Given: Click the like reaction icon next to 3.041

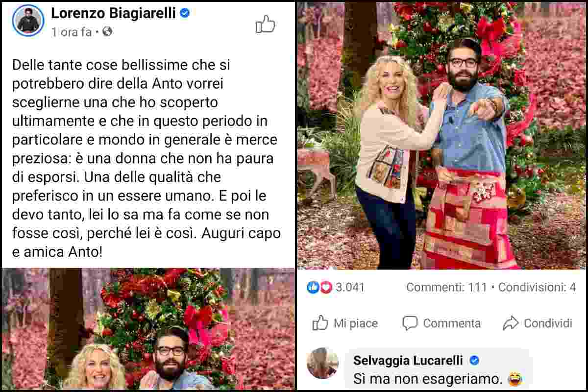Looking at the screenshot, I should 313,287.
